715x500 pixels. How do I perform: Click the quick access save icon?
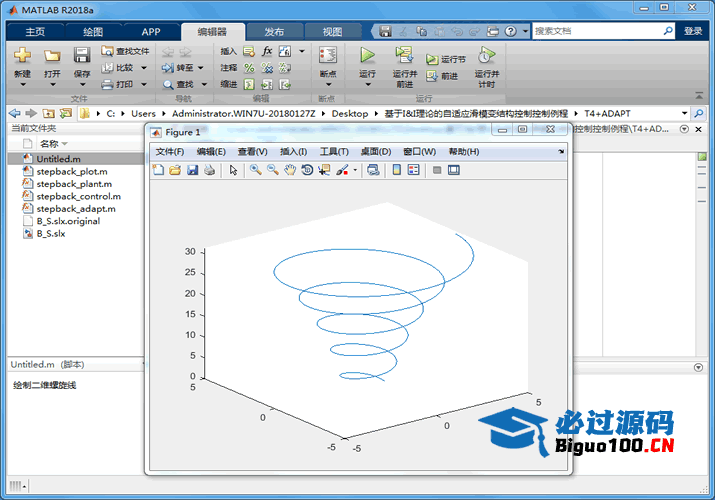385,31
